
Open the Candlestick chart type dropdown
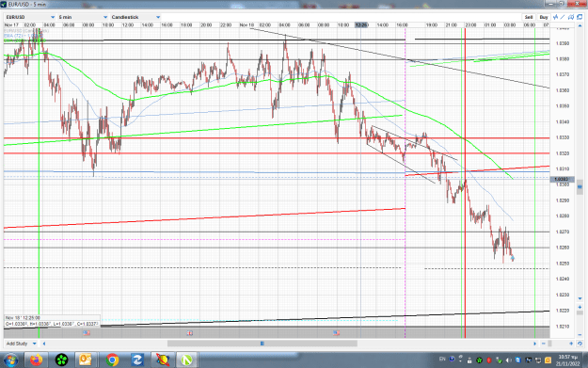[x=135, y=17]
